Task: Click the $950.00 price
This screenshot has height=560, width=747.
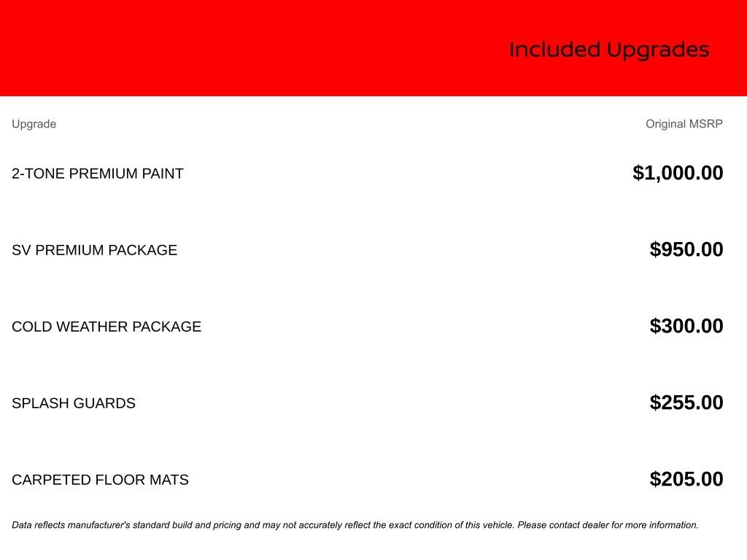Action: (x=686, y=249)
